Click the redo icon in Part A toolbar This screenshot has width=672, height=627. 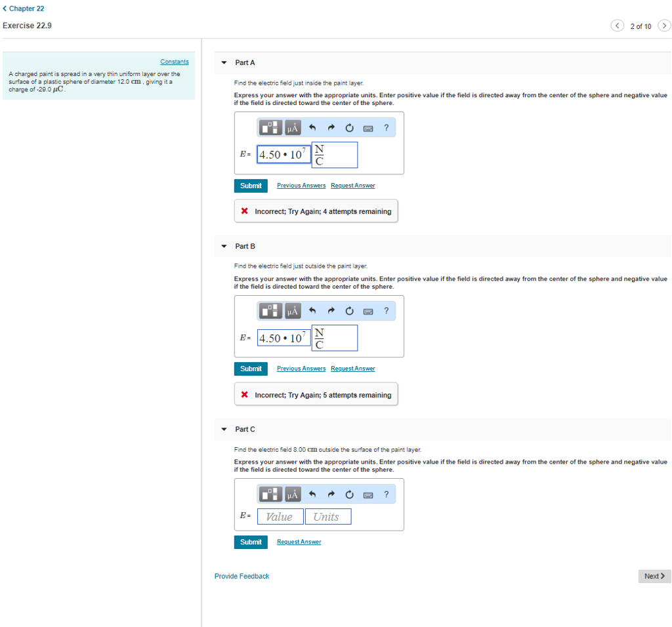tap(331, 127)
